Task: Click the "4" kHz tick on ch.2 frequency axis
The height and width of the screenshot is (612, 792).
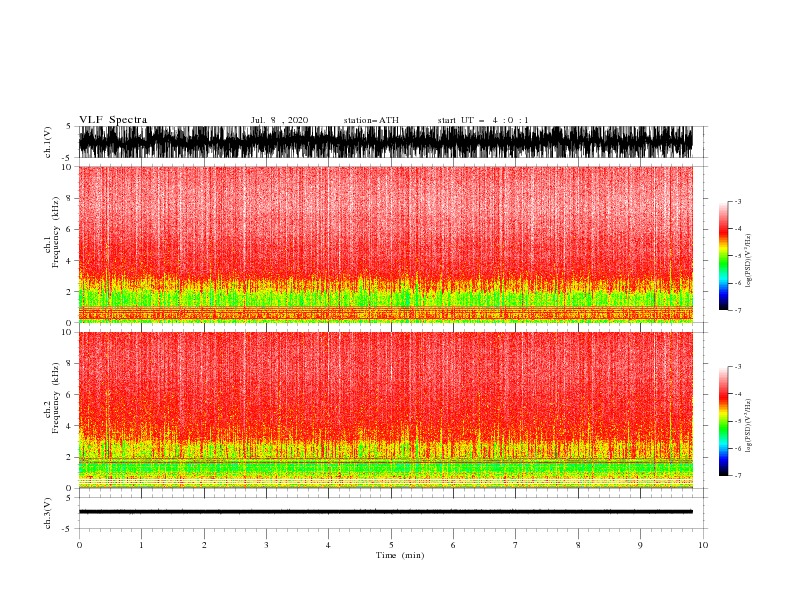Action: [69, 426]
